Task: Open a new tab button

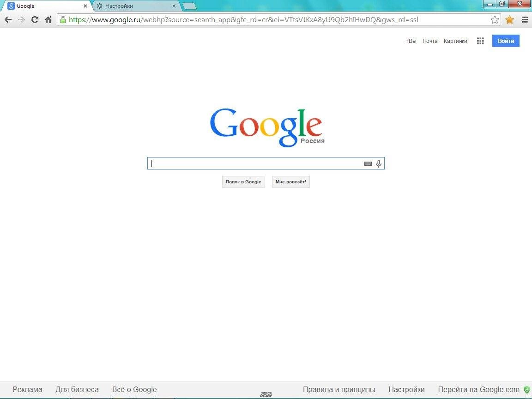Action: tap(189, 6)
